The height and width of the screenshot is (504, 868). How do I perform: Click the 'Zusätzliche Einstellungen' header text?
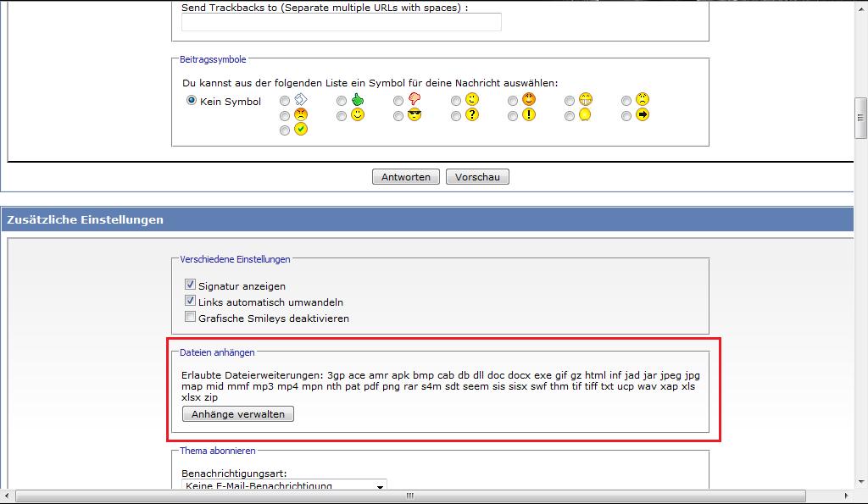point(86,220)
